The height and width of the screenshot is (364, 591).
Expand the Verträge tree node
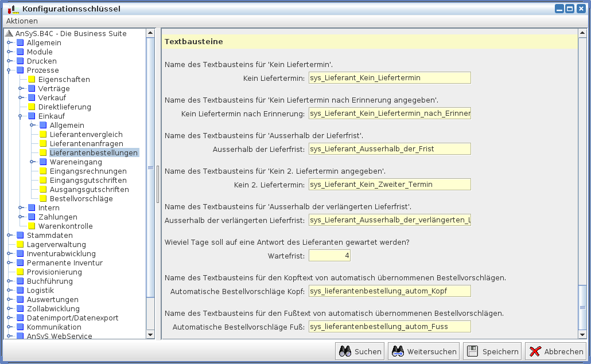[21, 89]
